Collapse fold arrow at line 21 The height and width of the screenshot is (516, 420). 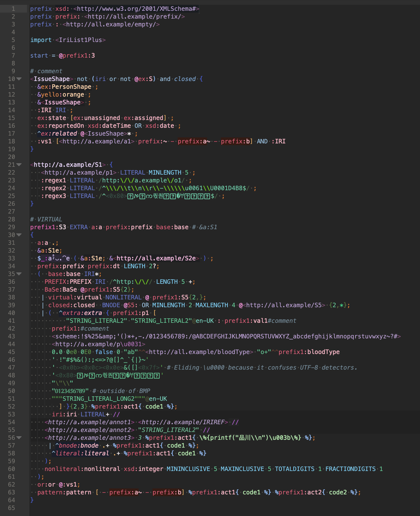(x=19, y=165)
